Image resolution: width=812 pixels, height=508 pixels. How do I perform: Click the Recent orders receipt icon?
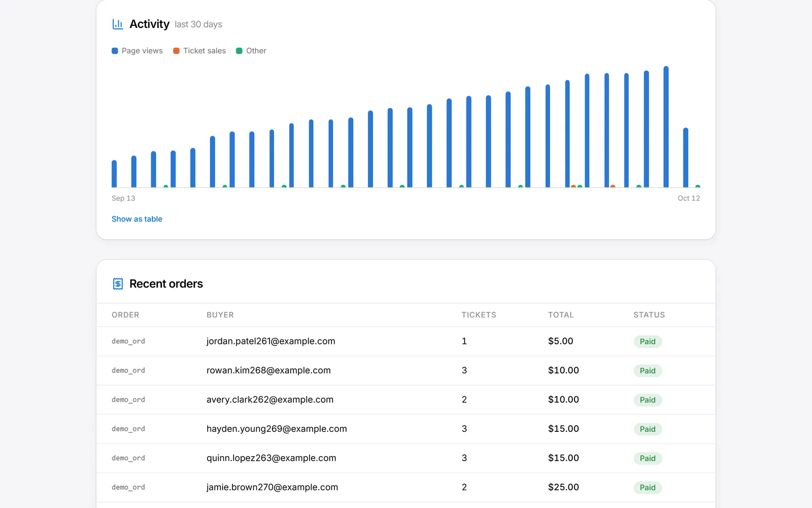pyautogui.click(x=118, y=283)
